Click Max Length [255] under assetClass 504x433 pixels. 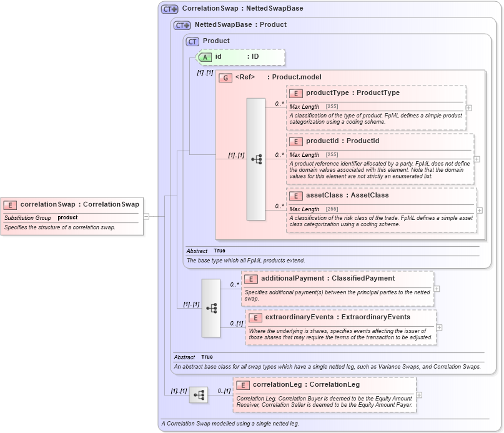pyautogui.click(x=314, y=209)
